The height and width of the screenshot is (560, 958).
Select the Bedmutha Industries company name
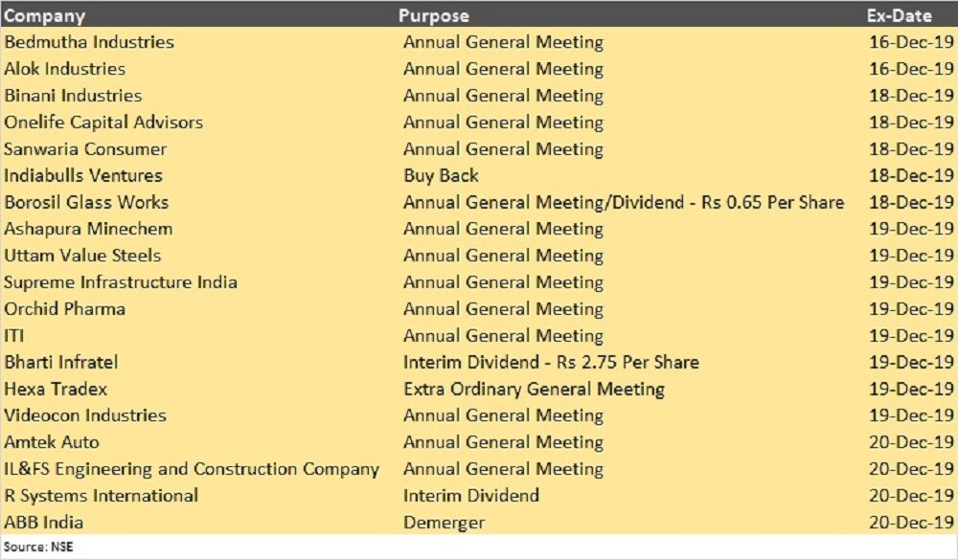[89, 42]
